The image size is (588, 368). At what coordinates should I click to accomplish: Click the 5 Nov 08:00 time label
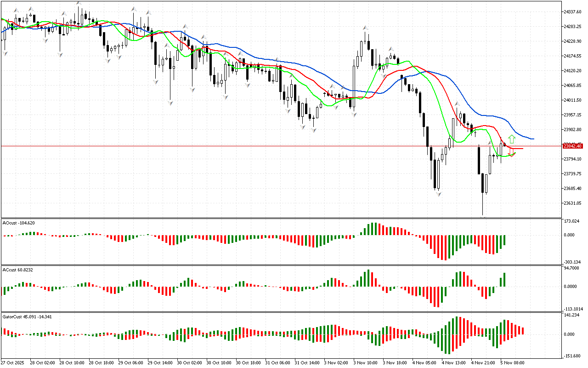click(513, 362)
